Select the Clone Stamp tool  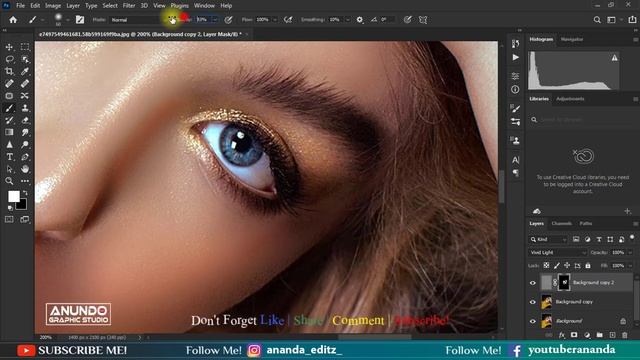pos(25,108)
